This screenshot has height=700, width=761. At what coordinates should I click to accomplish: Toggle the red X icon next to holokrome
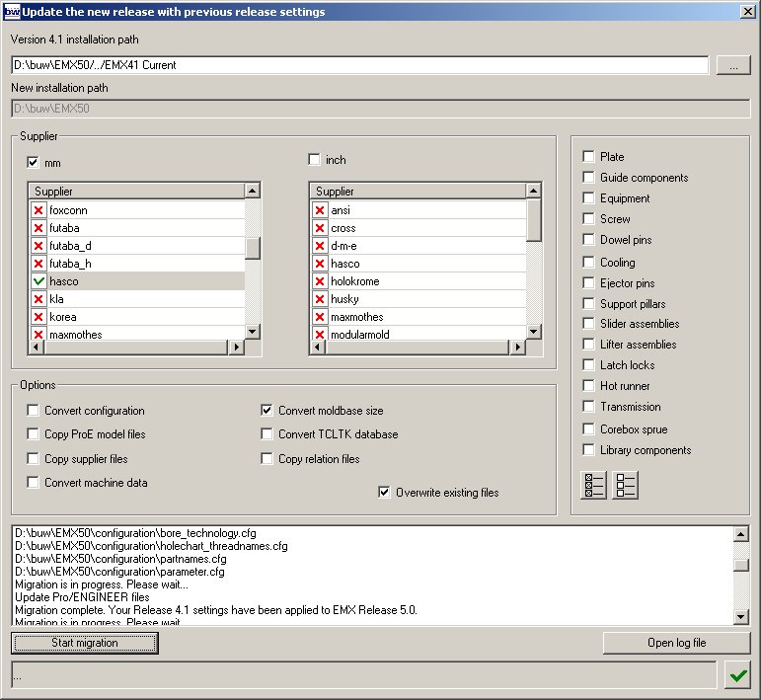320,281
